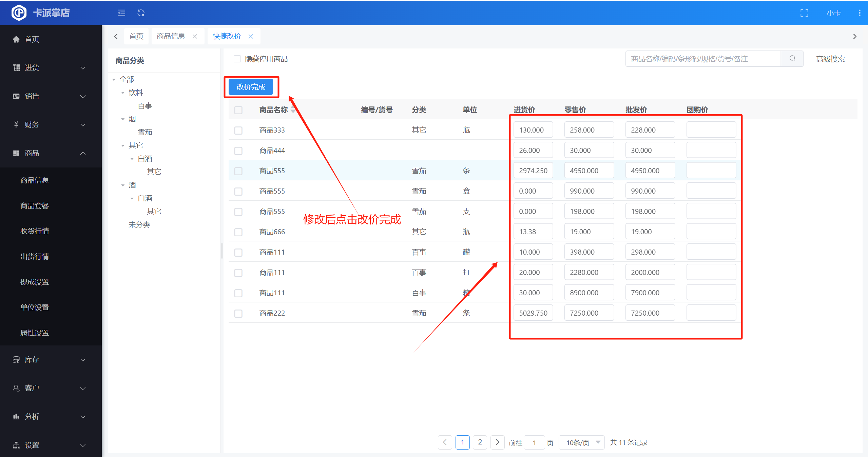Screen dimensions: 868x457
Task: Check the row checkbox for 商品333
Action: [x=238, y=130]
